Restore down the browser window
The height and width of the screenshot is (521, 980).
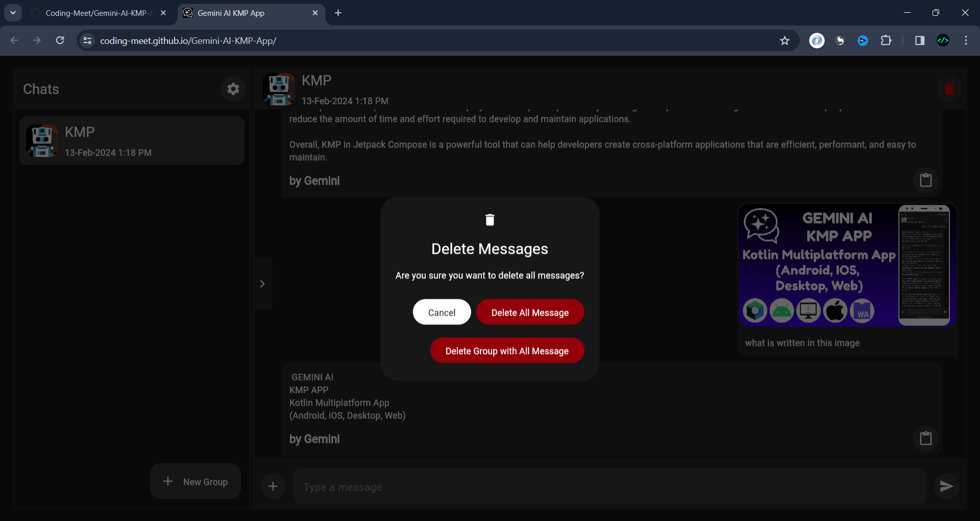point(936,13)
